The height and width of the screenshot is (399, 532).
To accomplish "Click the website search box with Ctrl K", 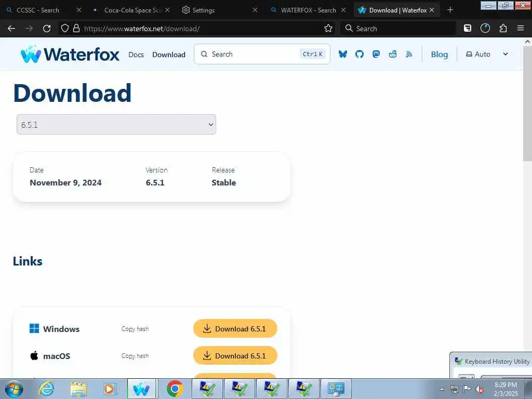I will (262, 54).
